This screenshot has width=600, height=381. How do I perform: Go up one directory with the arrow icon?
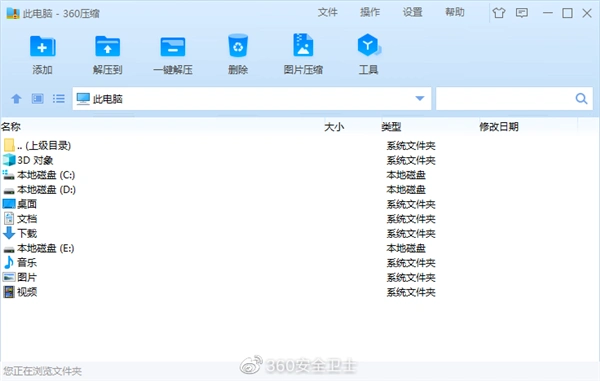pyautogui.click(x=16, y=99)
